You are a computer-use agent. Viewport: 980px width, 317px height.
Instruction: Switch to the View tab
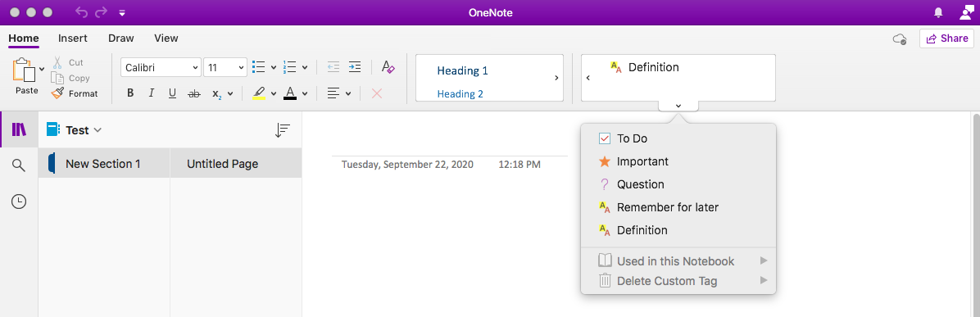tap(166, 38)
